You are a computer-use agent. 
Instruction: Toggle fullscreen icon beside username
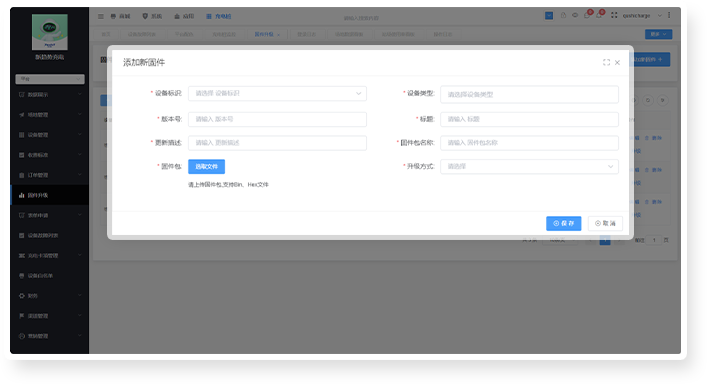[614, 15]
